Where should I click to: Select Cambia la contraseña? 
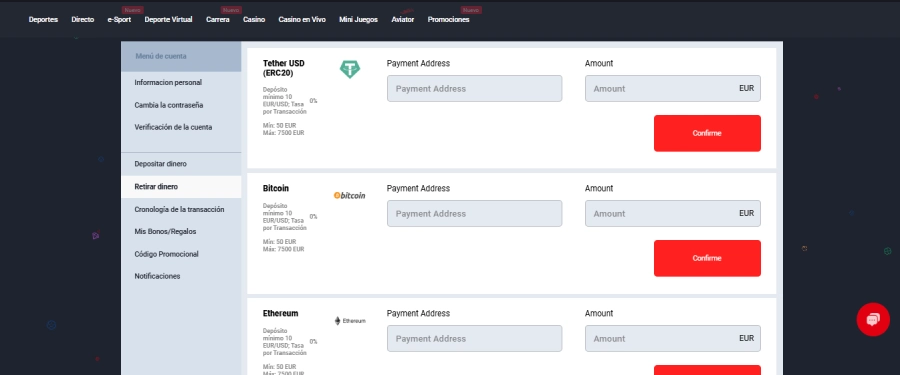(x=181, y=105)
